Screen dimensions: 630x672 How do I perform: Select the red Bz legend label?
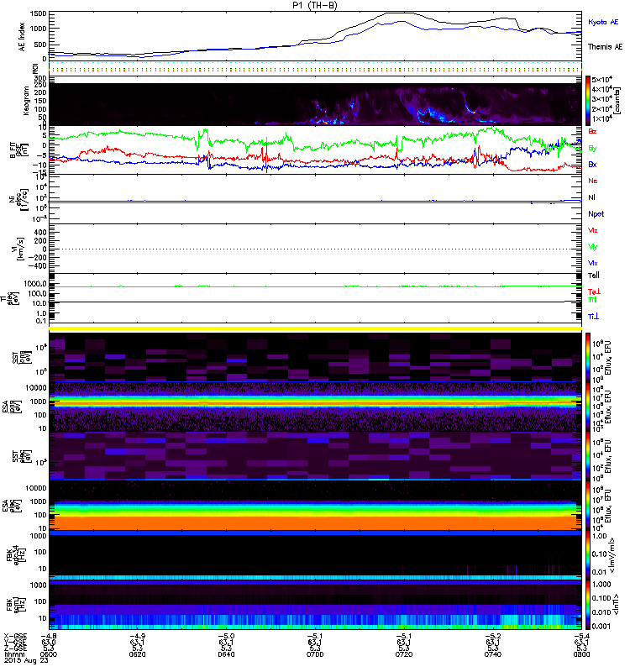tap(592, 132)
